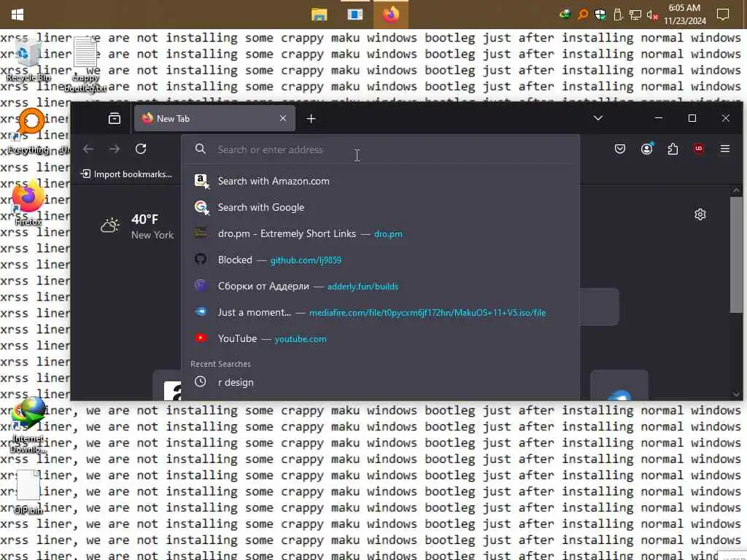Select the crappy bootleg.txt desktop file
Viewport: 747px width, 560px height.
pos(85,64)
